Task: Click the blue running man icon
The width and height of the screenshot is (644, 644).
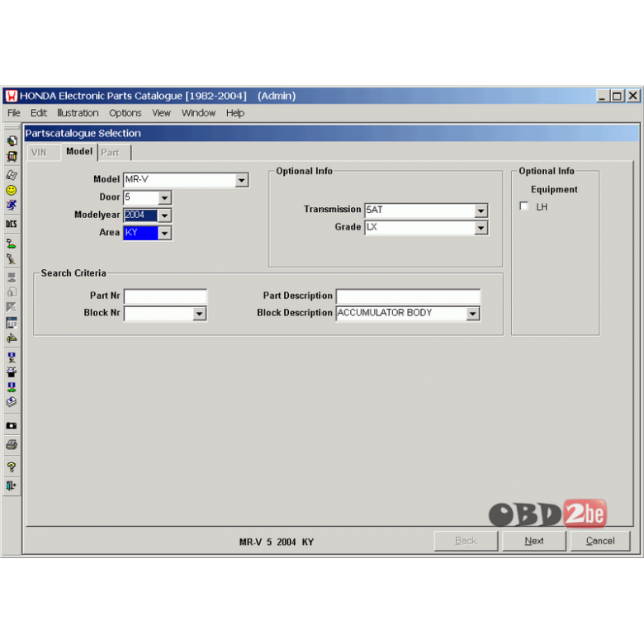Action: click(x=12, y=206)
